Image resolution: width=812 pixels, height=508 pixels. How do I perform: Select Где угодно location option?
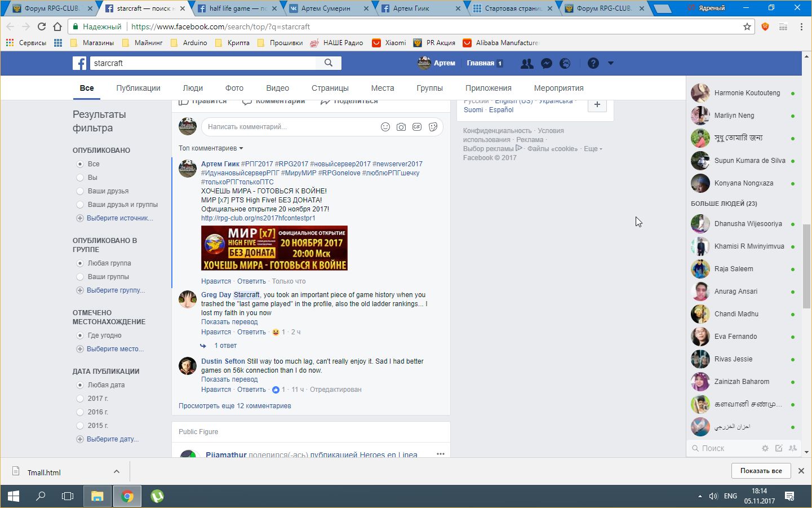tap(80, 335)
